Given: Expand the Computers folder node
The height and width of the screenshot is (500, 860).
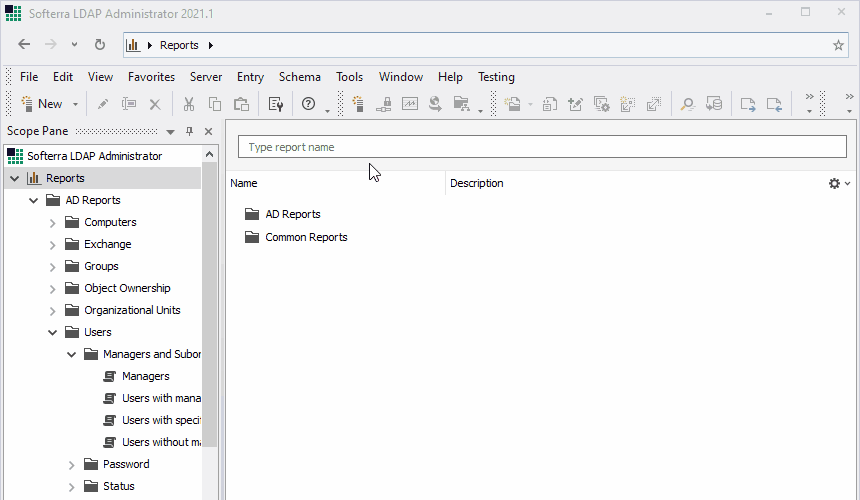Looking at the screenshot, I should coord(53,223).
